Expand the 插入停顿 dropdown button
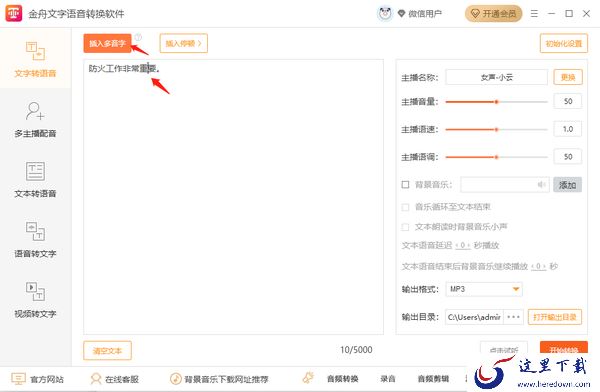 pyautogui.click(x=183, y=43)
